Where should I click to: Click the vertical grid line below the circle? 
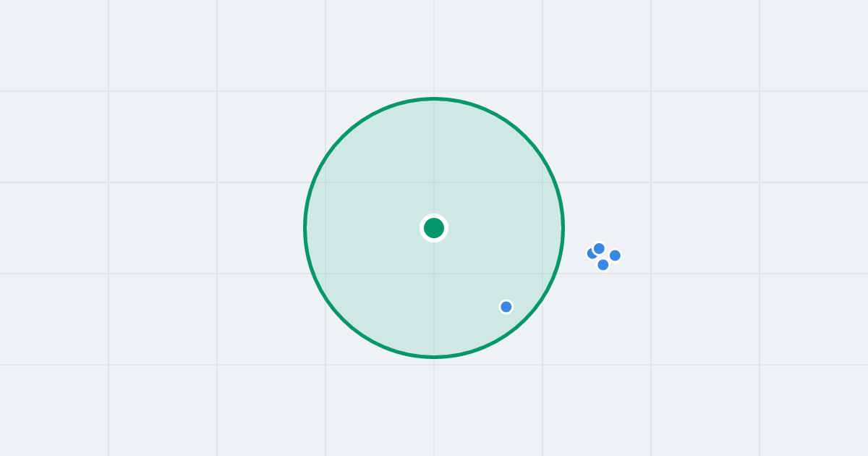pyautogui.click(x=434, y=405)
